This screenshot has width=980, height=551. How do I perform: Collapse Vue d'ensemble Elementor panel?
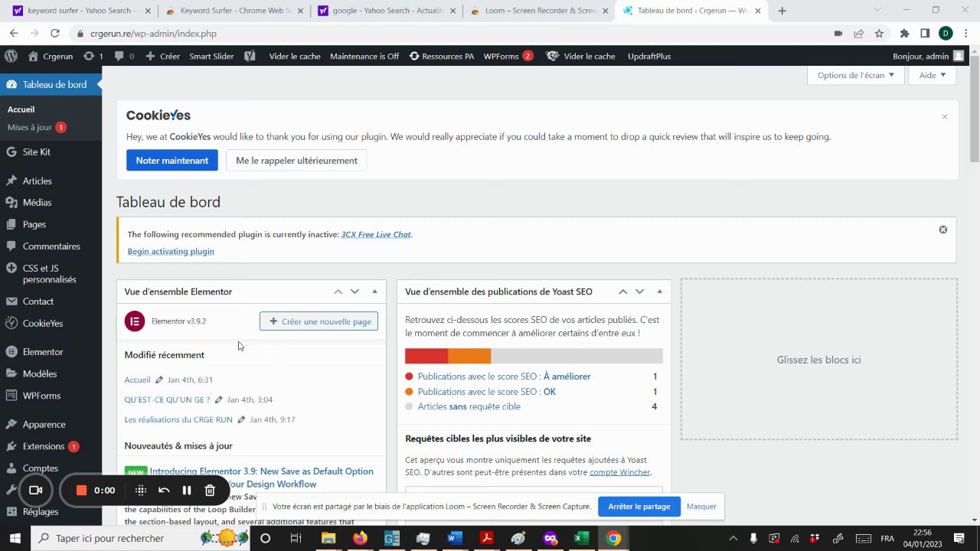click(x=374, y=292)
